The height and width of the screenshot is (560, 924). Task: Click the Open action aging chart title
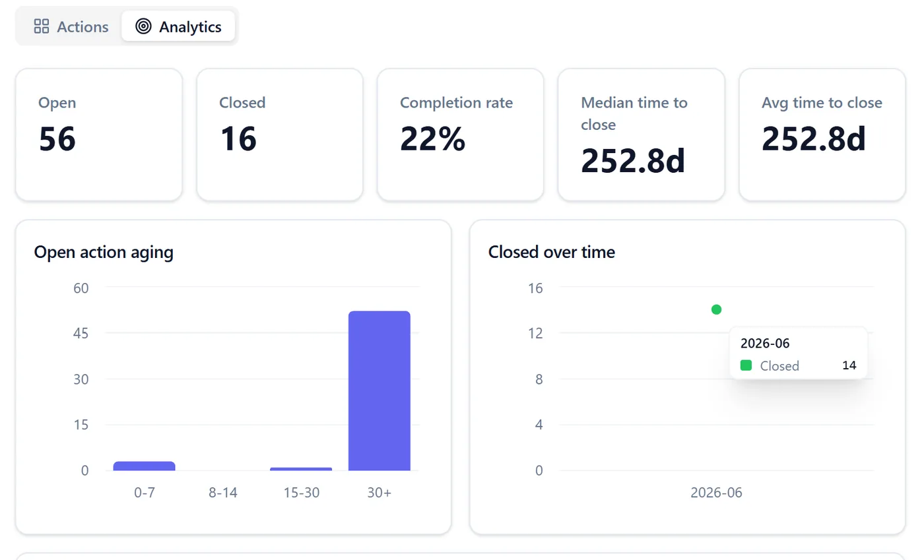[104, 253]
